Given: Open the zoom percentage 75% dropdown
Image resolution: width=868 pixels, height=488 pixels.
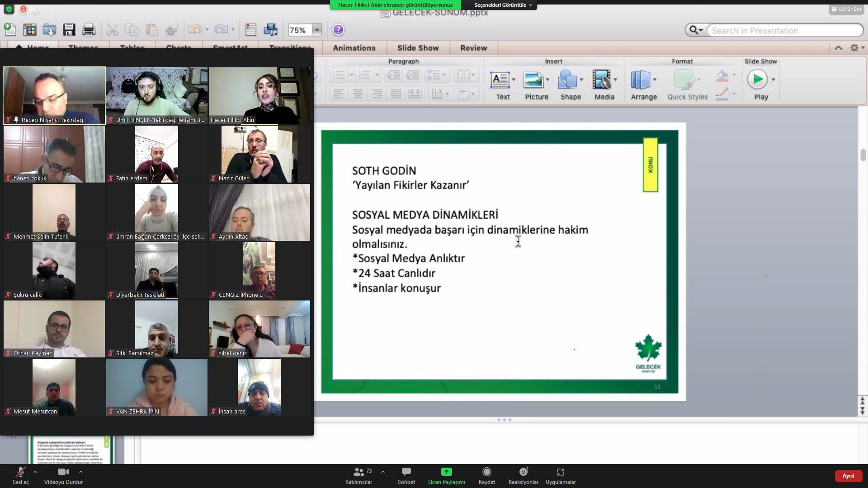Looking at the screenshot, I should click(317, 30).
